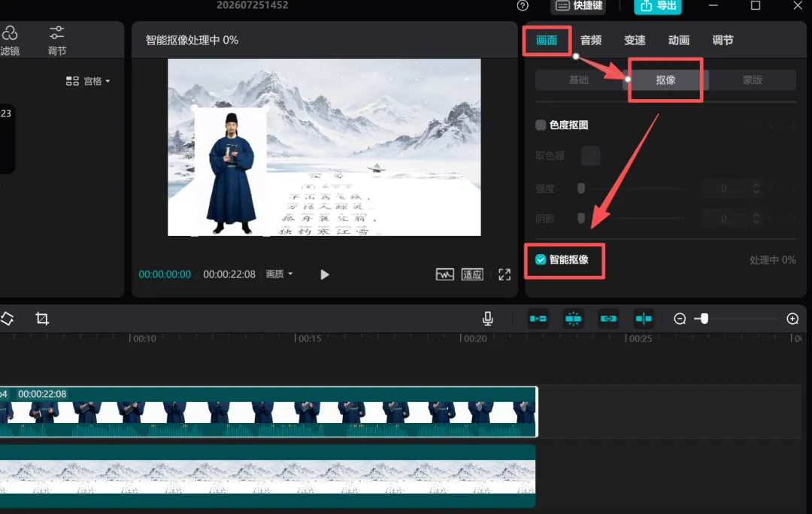Open the 画质 quality dropdown

(279, 274)
